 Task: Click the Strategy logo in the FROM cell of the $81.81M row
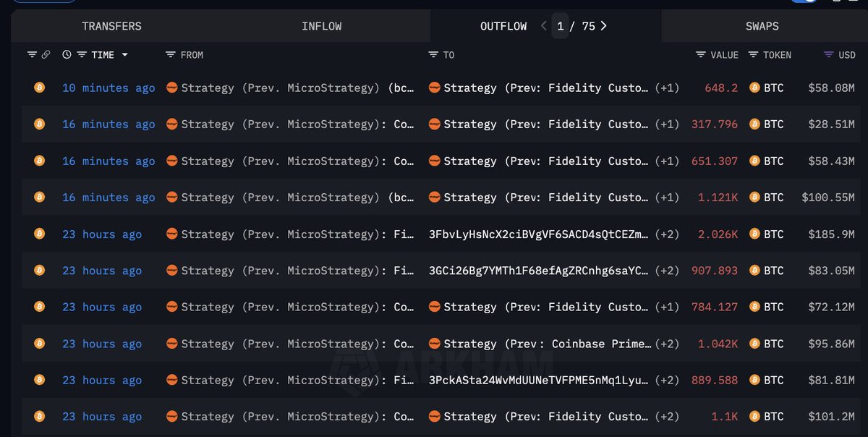[172, 380]
